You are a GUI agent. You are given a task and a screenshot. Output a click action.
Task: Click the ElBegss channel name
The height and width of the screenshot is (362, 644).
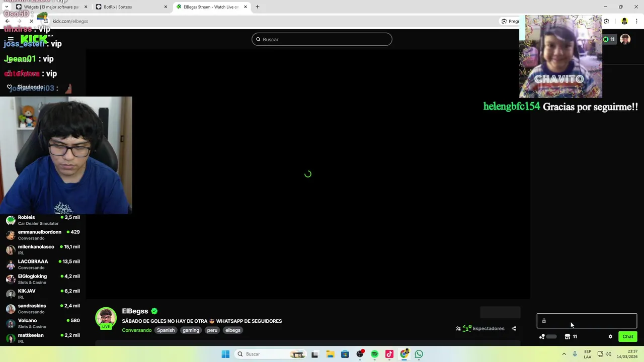[x=135, y=311]
